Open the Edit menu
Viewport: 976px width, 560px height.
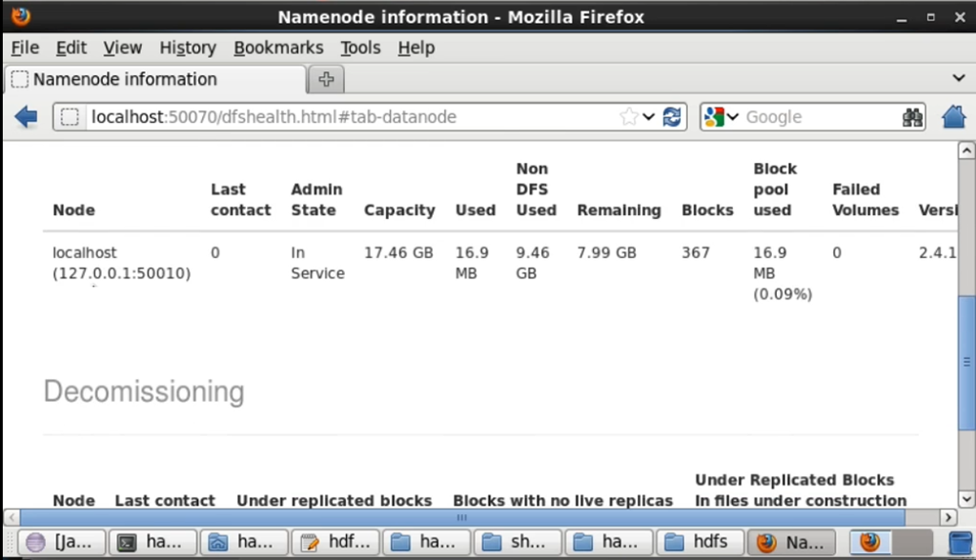click(x=71, y=48)
